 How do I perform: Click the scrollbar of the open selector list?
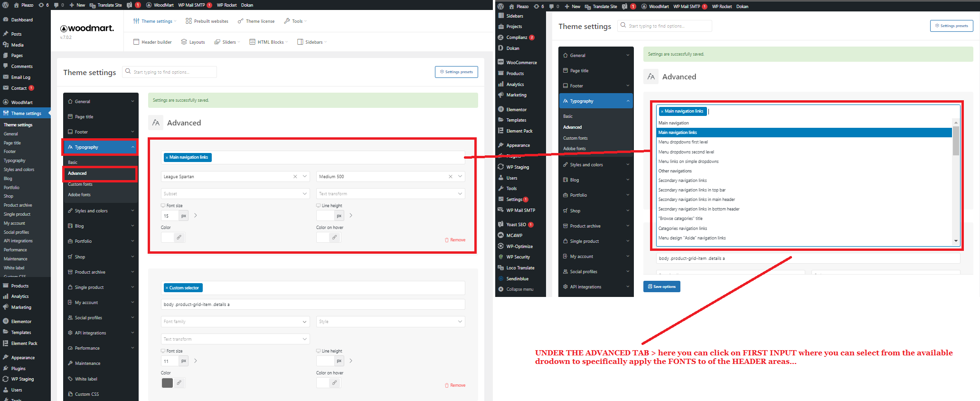coord(956,141)
